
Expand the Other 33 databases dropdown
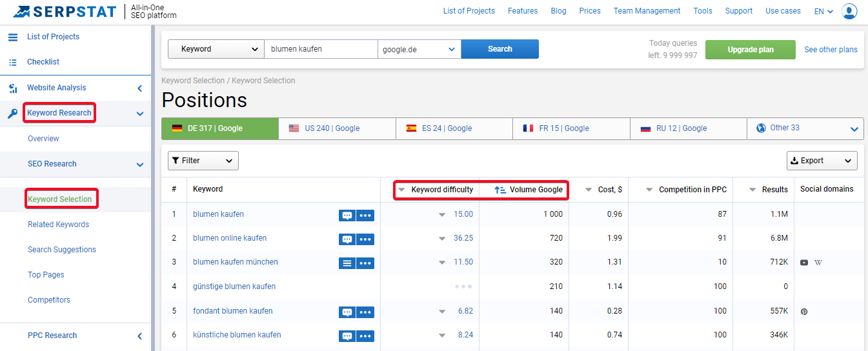[805, 128]
